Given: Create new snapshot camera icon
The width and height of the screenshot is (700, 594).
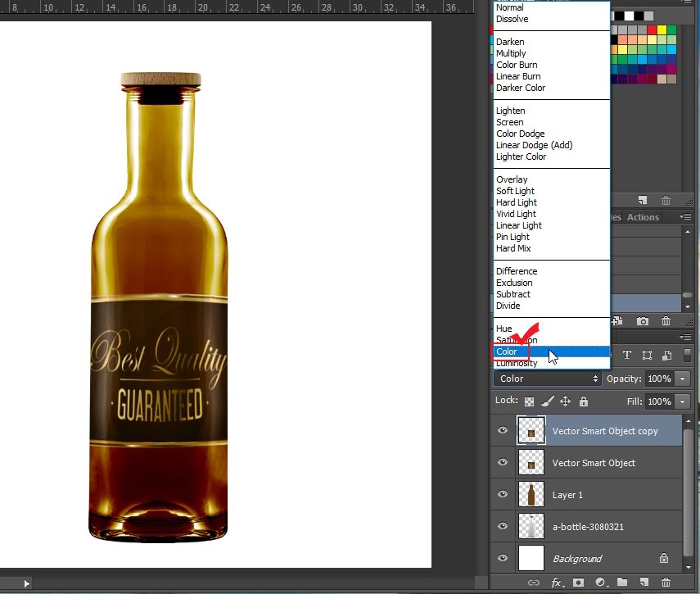Looking at the screenshot, I should click(643, 321).
